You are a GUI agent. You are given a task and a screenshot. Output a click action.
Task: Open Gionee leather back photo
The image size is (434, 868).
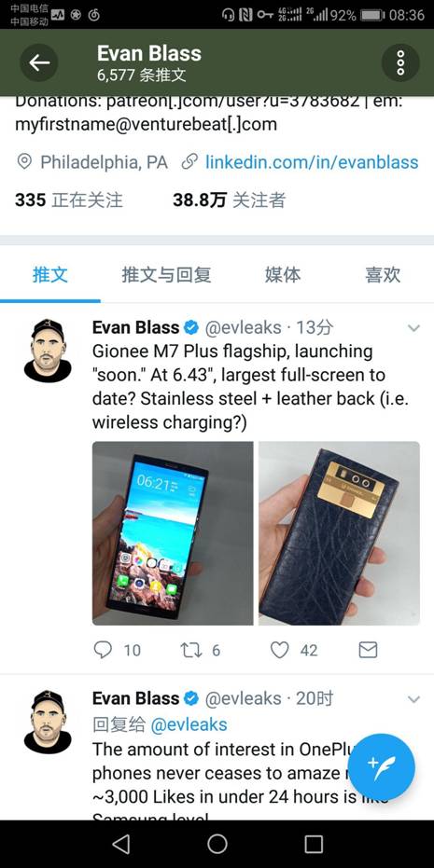click(x=339, y=533)
